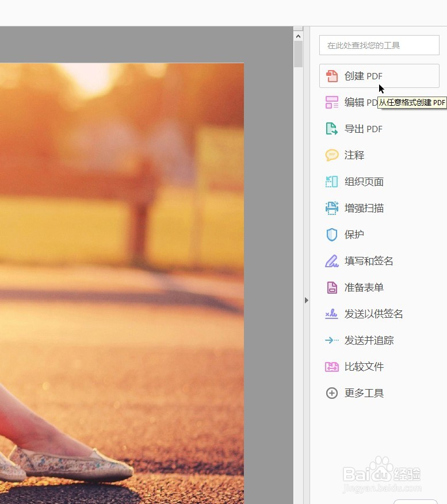This screenshot has height=504, width=447.
Task: Collapse the tools pane using the triangle arrow
Action: pyautogui.click(x=307, y=300)
